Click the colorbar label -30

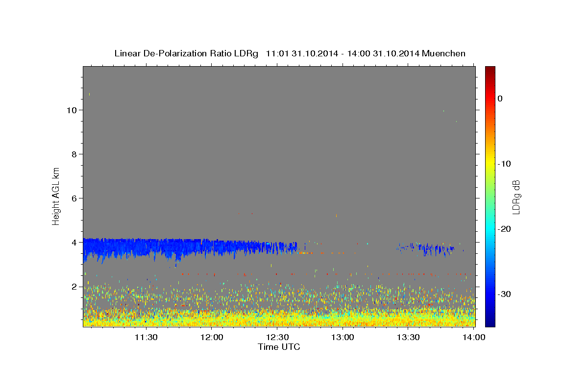[504, 294]
